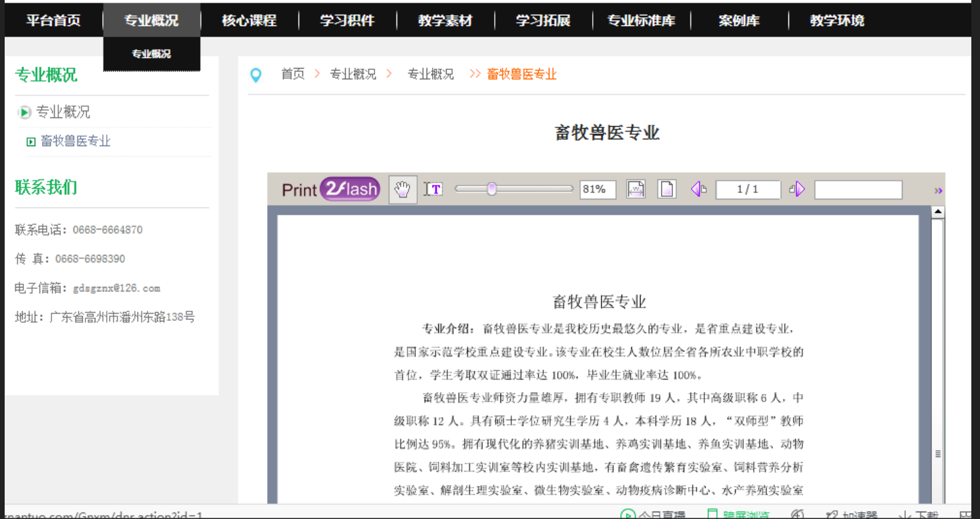Open the 专业概况 dropdown submenu item
Viewport: 980px width, 519px height.
[152, 54]
